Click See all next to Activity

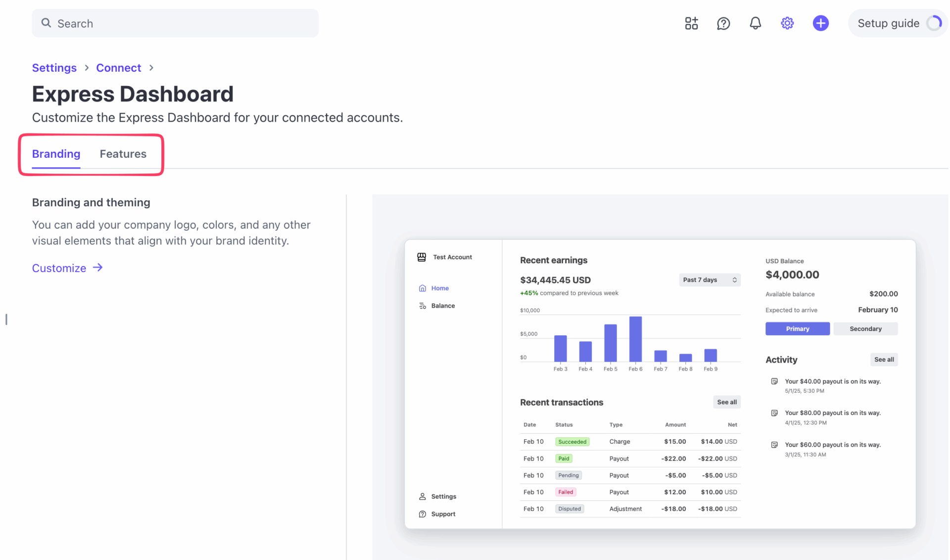coord(884,360)
